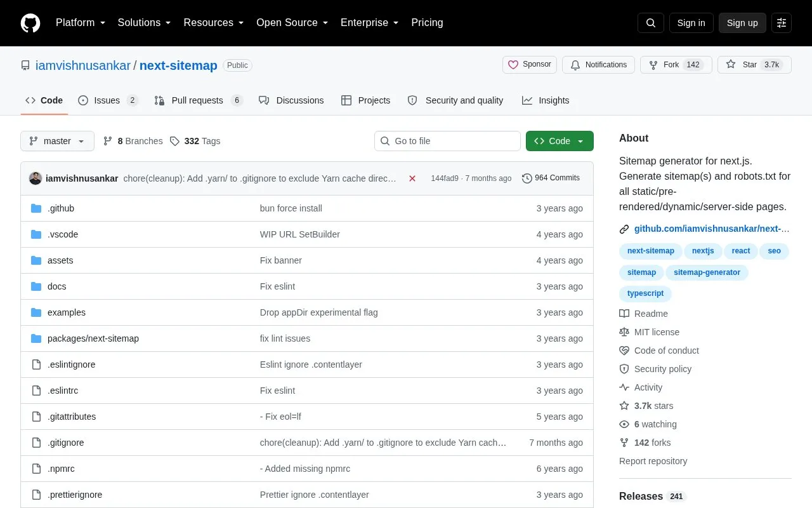This screenshot has width=812, height=508.
Task: Expand the Open Source menu
Action: coord(292,23)
